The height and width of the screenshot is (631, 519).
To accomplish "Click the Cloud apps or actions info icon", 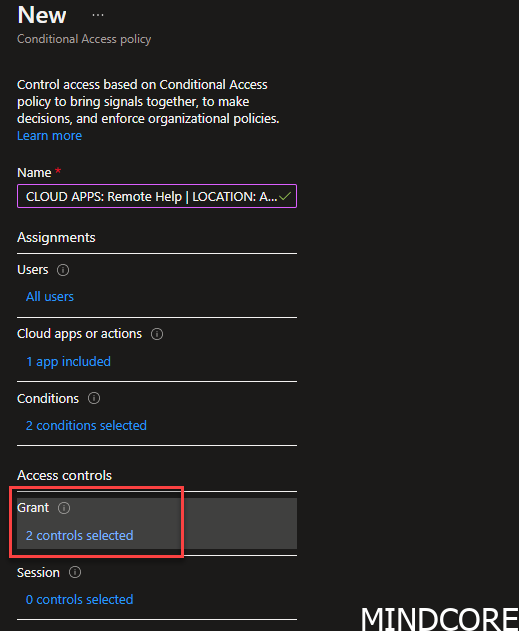I will click(x=157, y=334).
